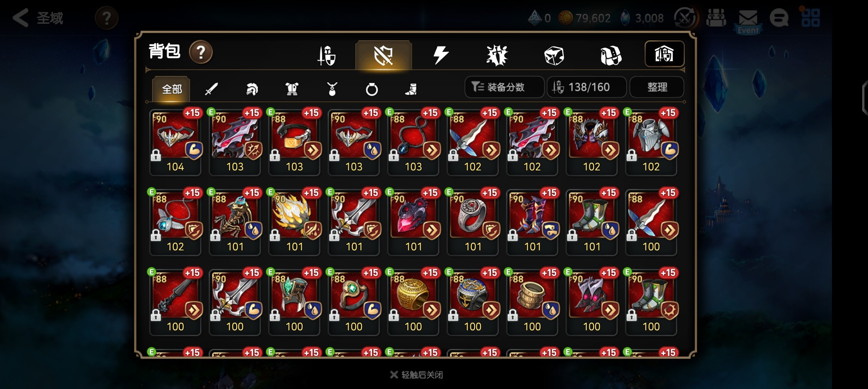Open the help question mark beside 背包
The width and height of the screenshot is (868, 389).
pyautogui.click(x=201, y=52)
